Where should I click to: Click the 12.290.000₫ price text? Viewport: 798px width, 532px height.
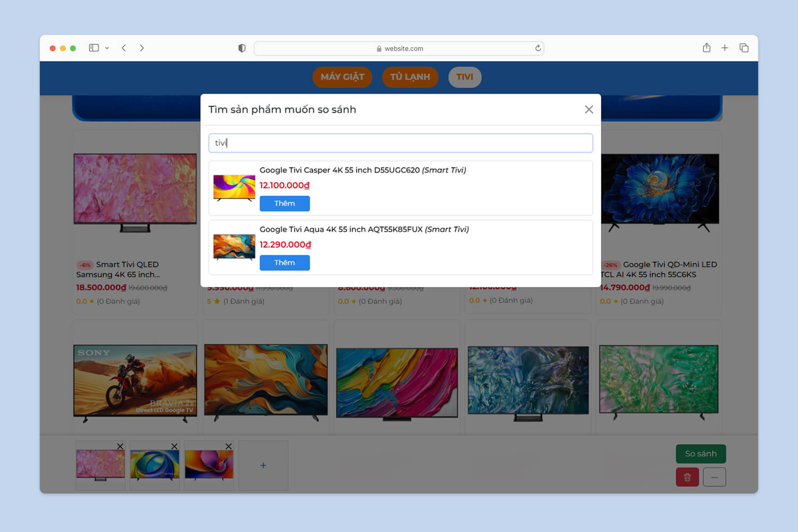click(x=286, y=245)
